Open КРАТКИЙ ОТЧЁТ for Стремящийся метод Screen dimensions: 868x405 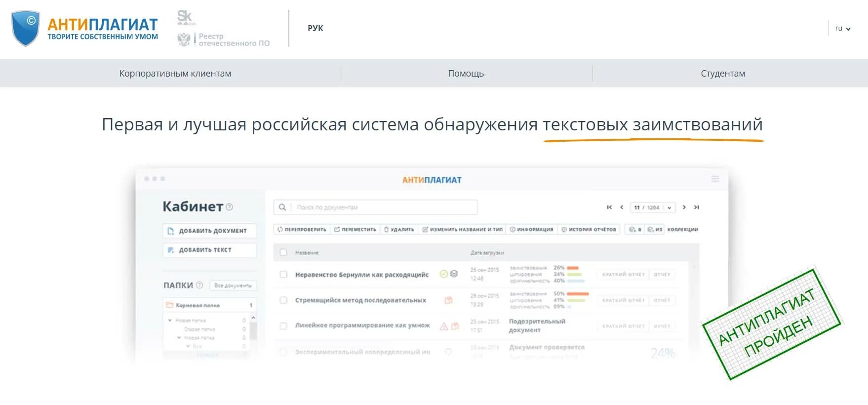[623, 300]
